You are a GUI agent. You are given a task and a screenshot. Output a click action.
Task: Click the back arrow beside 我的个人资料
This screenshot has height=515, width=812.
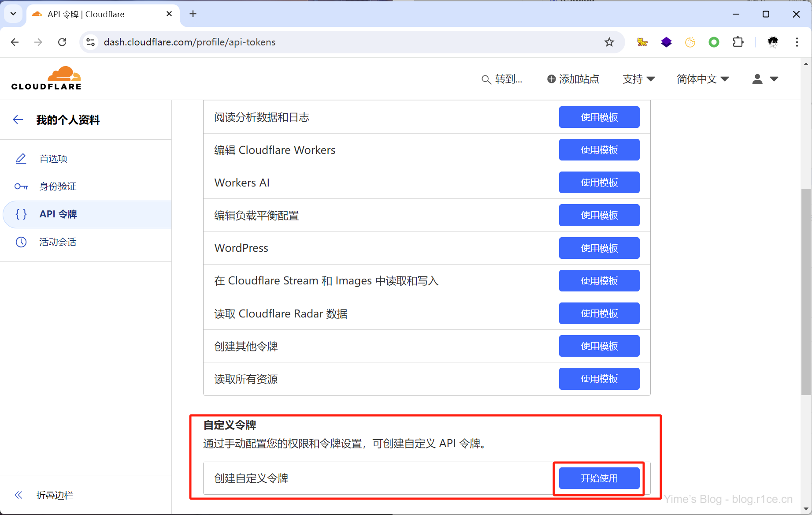(x=18, y=119)
